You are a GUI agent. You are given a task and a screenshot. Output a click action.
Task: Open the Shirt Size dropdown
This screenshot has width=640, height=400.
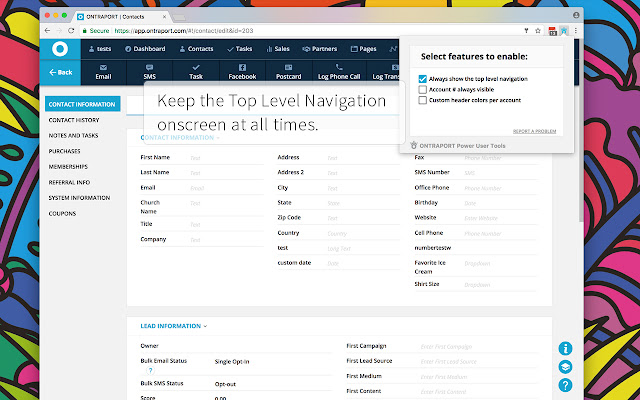(500, 285)
